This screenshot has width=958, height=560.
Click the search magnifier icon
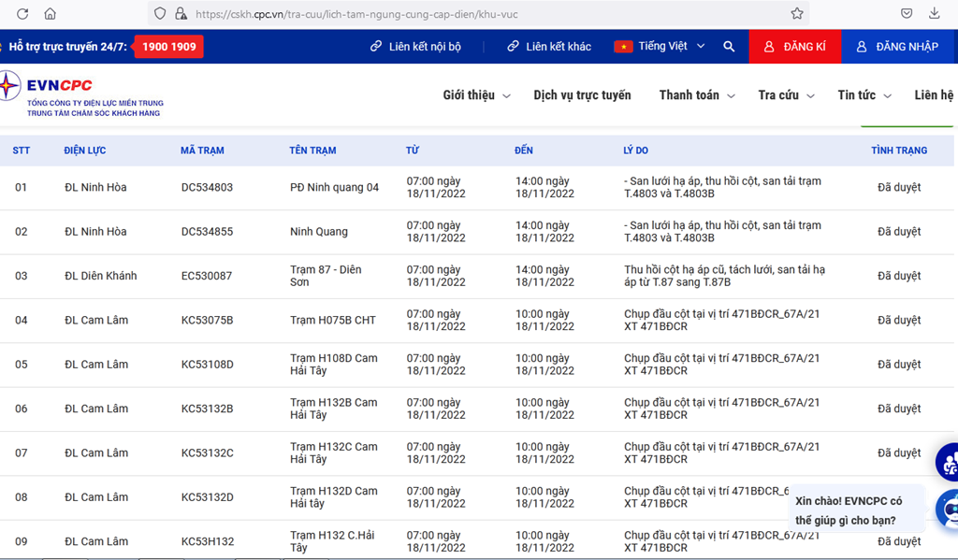tap(729, 47)
